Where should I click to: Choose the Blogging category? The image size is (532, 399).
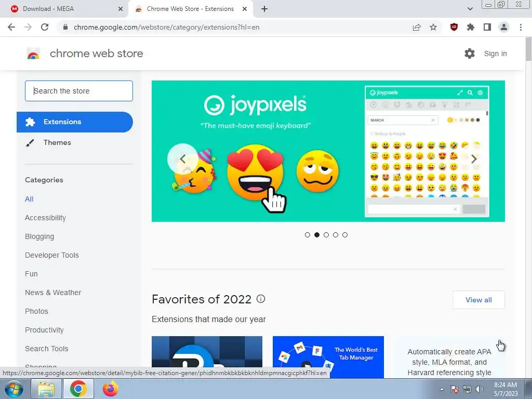point(39,236)
